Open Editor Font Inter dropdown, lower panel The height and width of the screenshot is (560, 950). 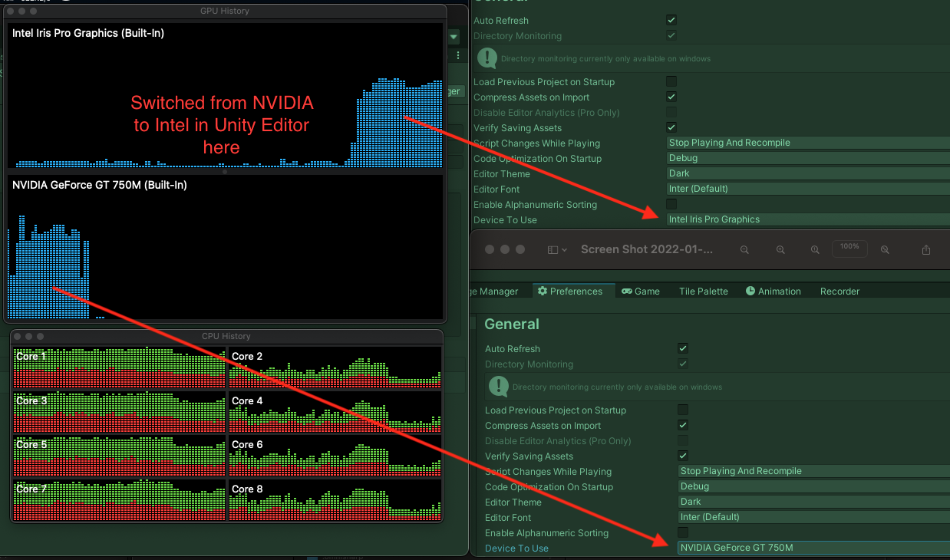[x=814, y=517]
